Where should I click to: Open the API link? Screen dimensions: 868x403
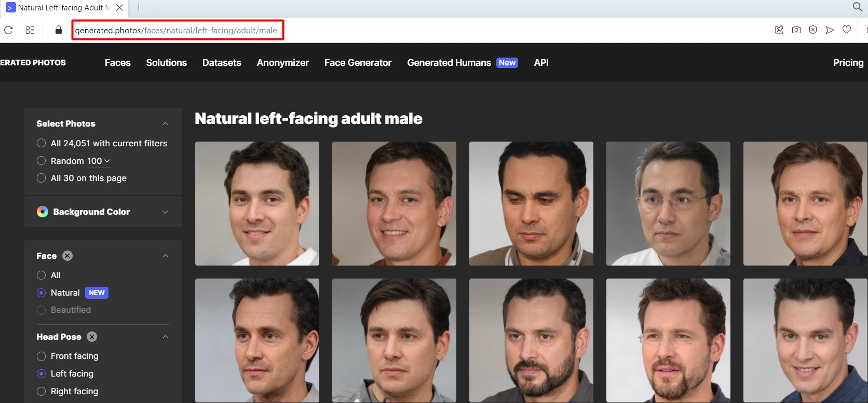pos(541,62)
